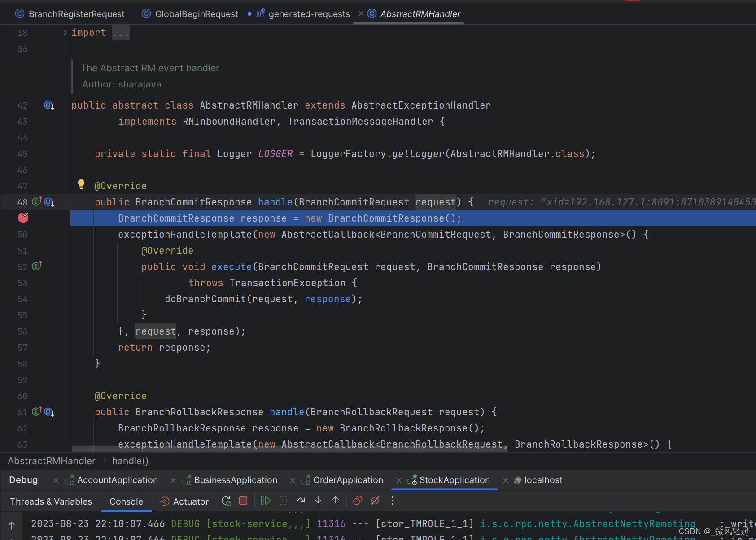This screenshot has height=540, width=756.
Task: Switch to the GlobalBeginRequest editor tab
Action: point(190,14)
